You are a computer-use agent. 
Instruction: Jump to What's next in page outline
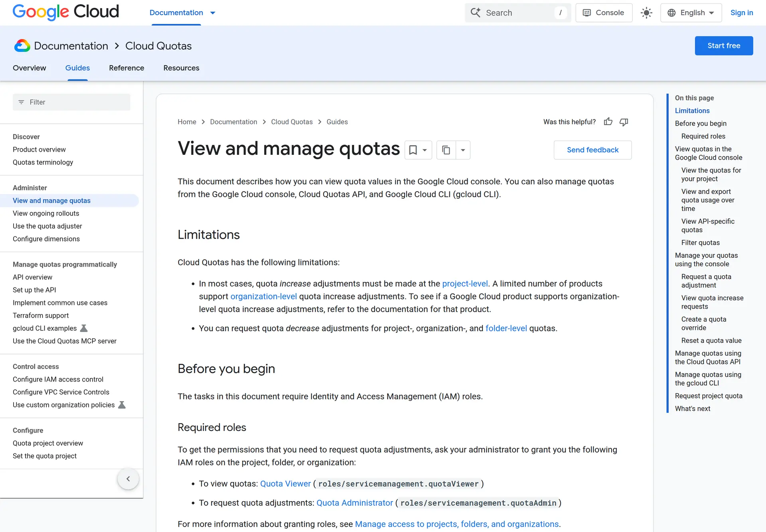tap(692, 408)
